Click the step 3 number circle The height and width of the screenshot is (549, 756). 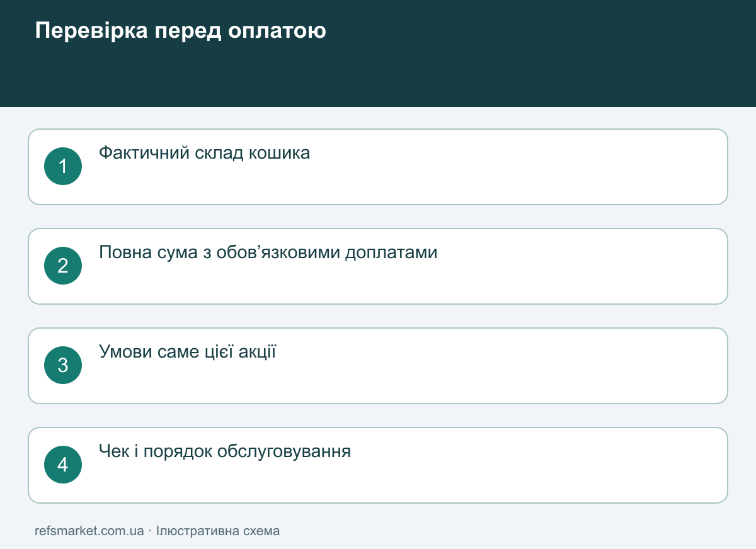click(63, 365)
